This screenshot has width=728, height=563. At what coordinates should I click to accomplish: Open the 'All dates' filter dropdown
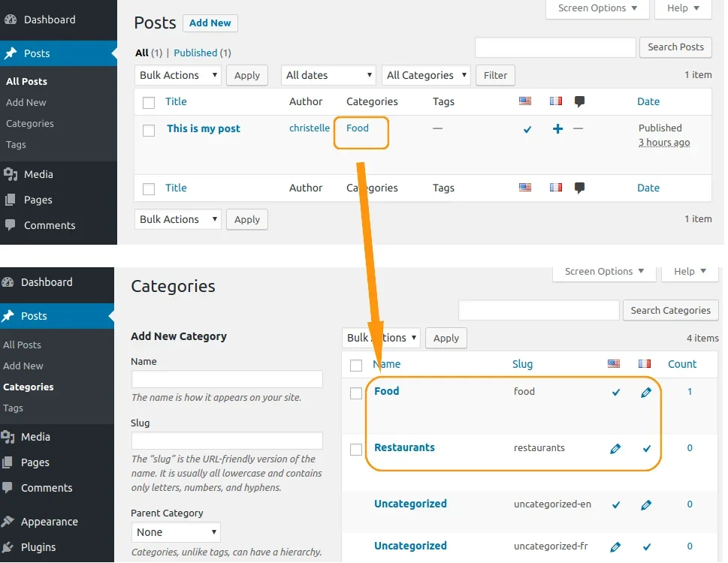(x=328, y=75)
